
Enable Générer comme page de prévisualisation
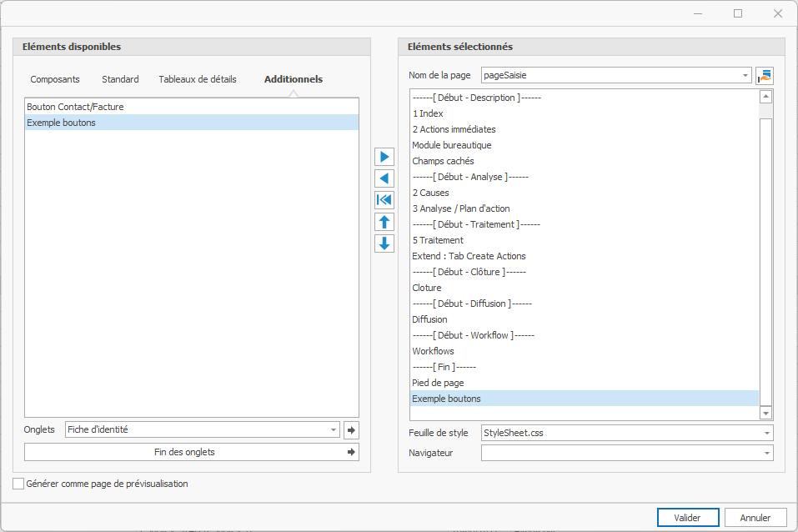click(18, 484)
